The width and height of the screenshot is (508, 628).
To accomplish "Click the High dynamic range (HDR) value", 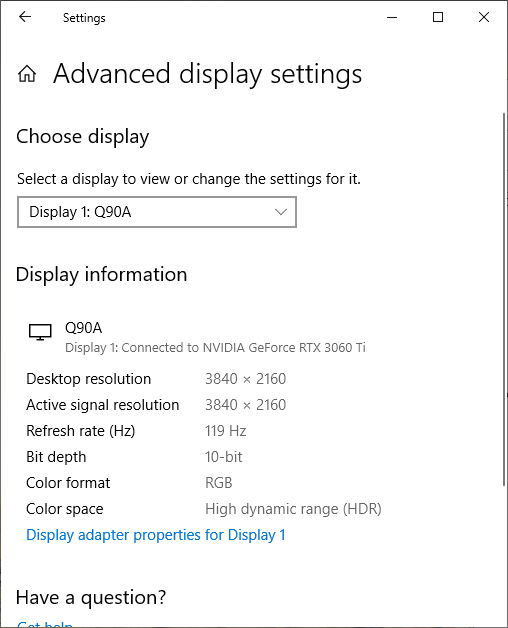I will click(293, 509).
